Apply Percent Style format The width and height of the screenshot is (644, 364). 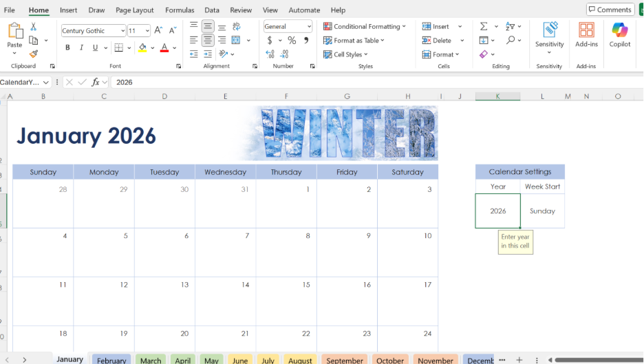tap(292, 41)
